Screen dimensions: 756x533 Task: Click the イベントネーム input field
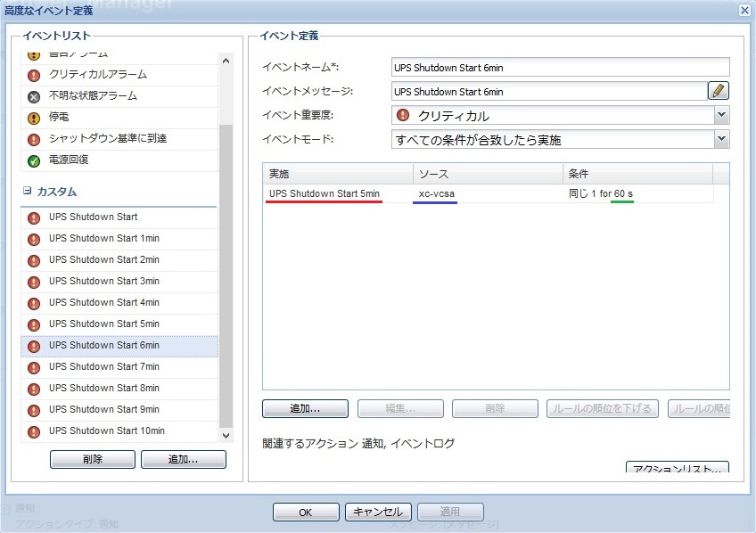point(560,68)
